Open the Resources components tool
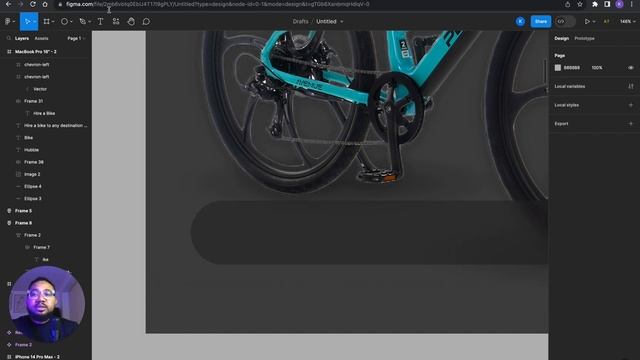The image size is (640, 360). coord(116,22)
